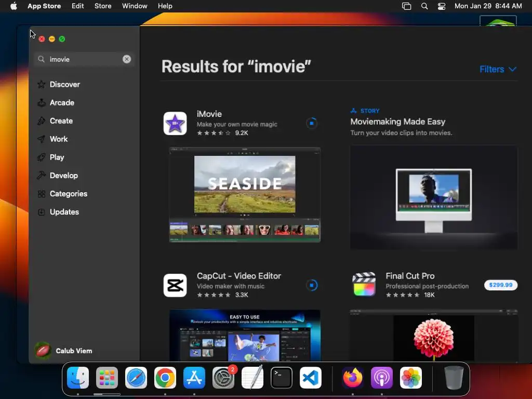Click the iMovie star rating 9.2K
The width and height of the screenshot is (532, 399).
click(222, 133)
